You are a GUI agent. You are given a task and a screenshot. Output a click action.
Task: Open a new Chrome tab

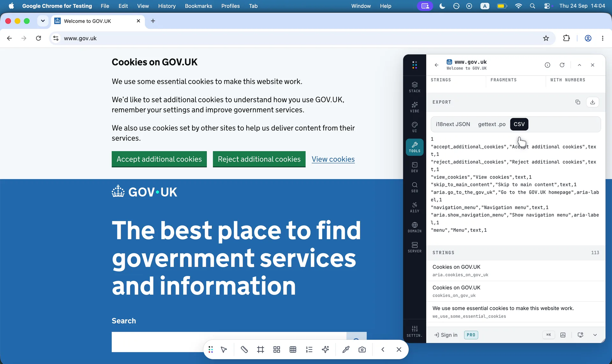[x=153, y=21]
